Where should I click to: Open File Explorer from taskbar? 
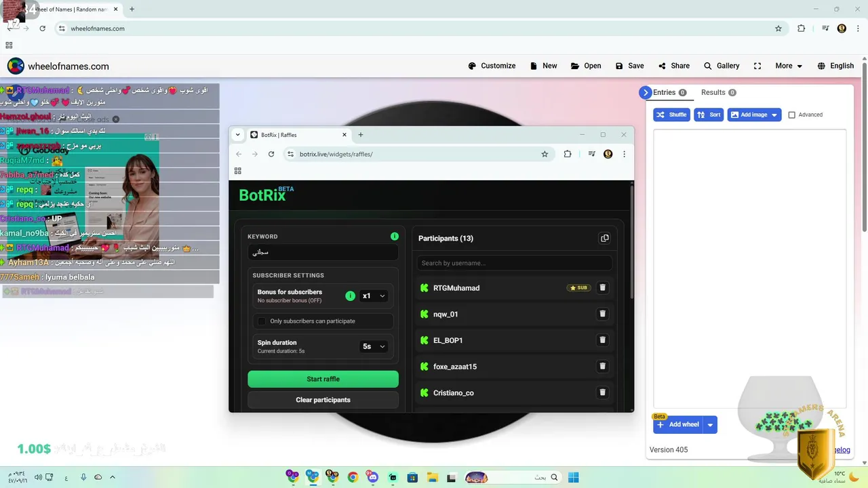tap(433, 477)
